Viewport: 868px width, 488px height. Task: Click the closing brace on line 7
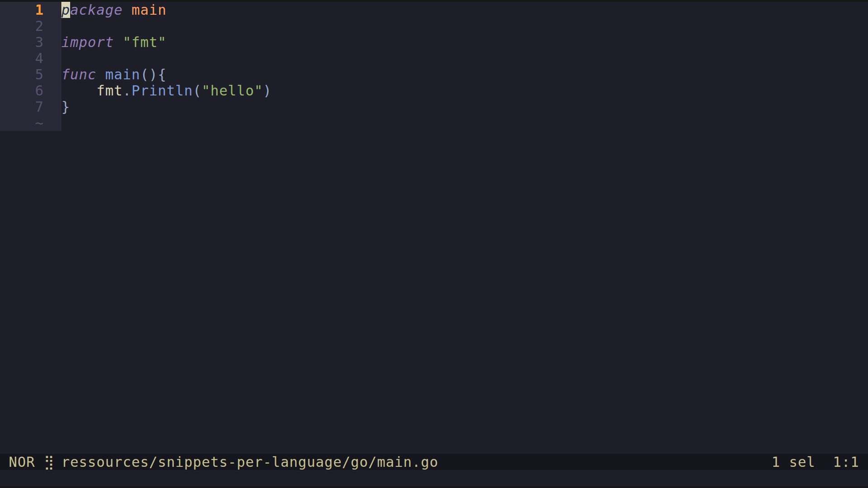[x=66, y=107]
